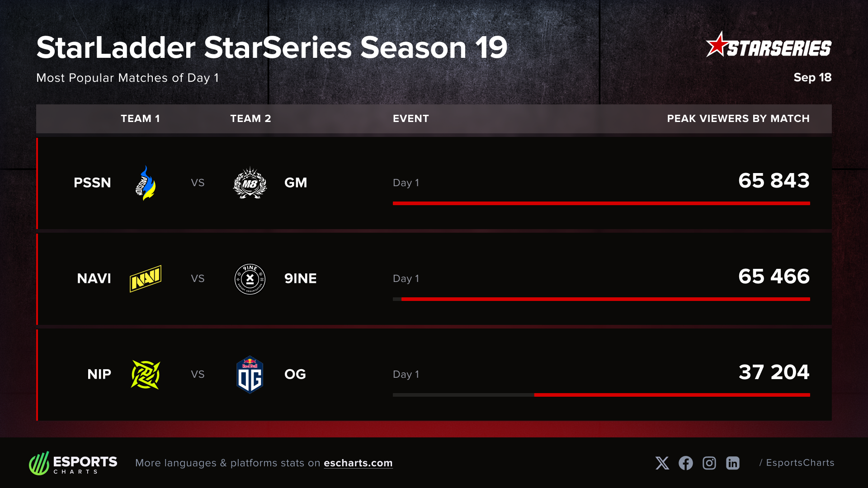
Task: Click the Gentle Mates M8 logo
Action: coord(250,183)
